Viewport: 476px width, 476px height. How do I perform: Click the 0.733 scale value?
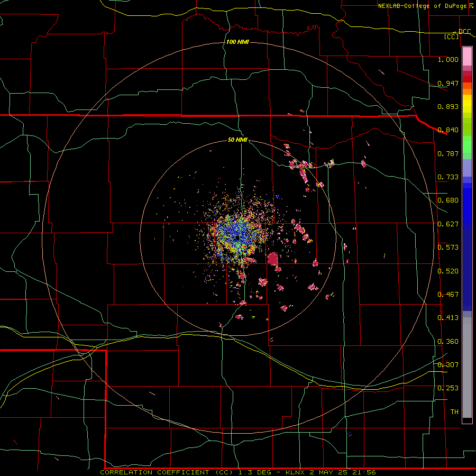448,177
